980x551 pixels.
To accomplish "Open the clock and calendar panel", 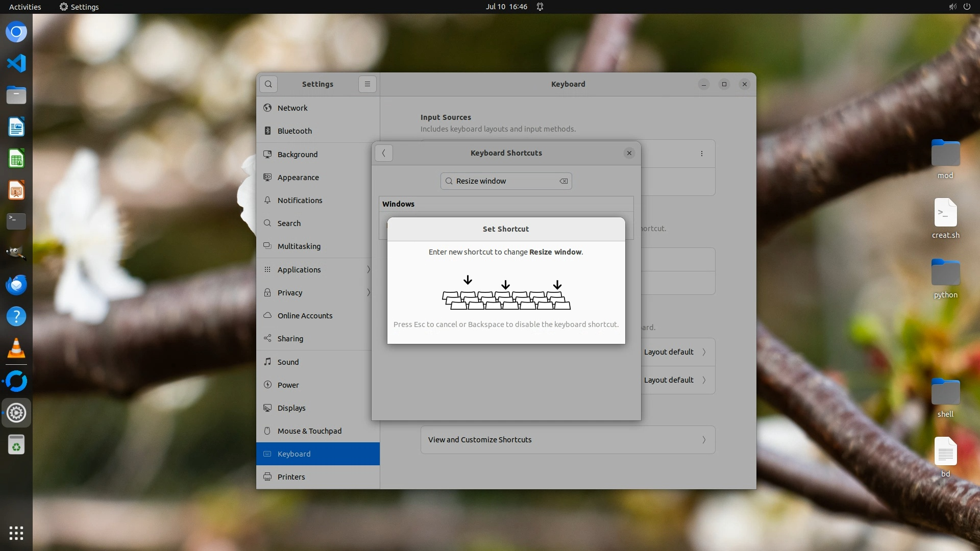I will 506,7.
